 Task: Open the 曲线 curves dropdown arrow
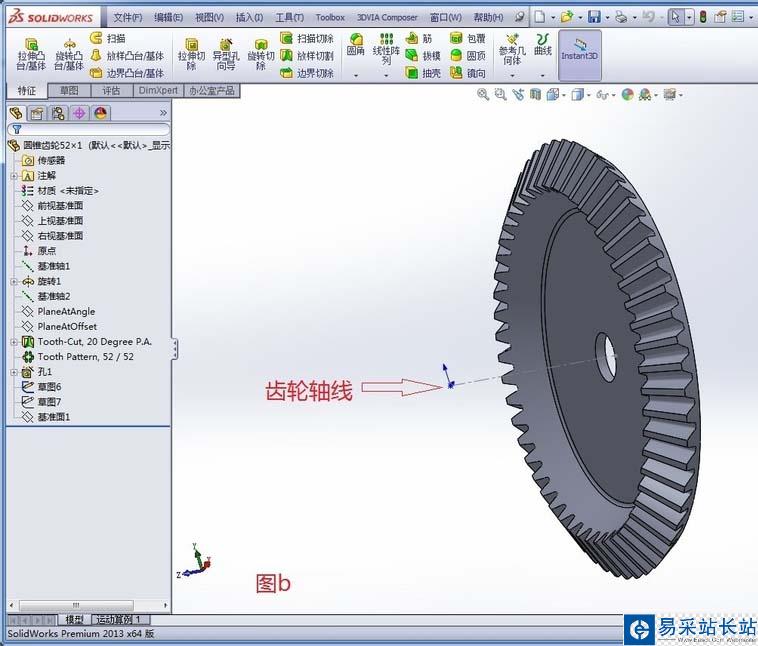pos(542,75)
